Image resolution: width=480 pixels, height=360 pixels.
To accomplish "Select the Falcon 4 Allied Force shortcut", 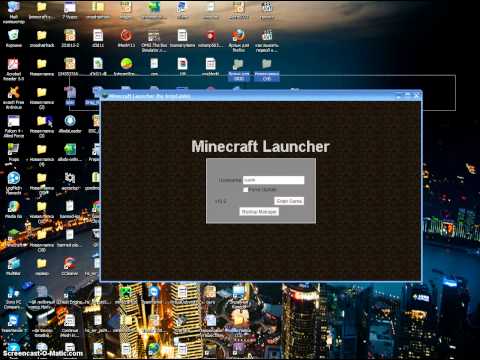I will (x=13, y=126).
